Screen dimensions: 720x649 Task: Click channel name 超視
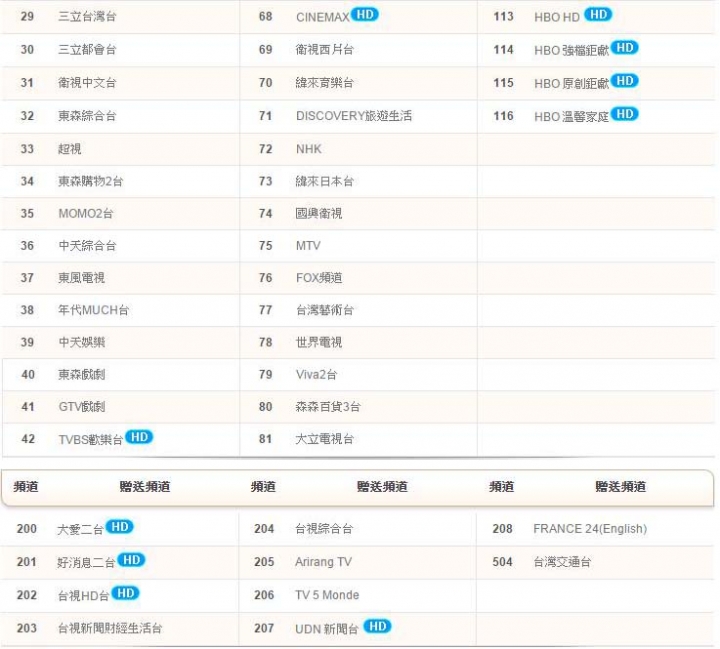(x=70, y=149)
